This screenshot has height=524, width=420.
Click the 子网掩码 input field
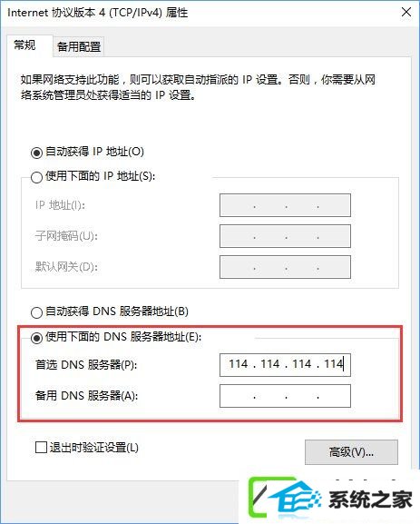285,236
